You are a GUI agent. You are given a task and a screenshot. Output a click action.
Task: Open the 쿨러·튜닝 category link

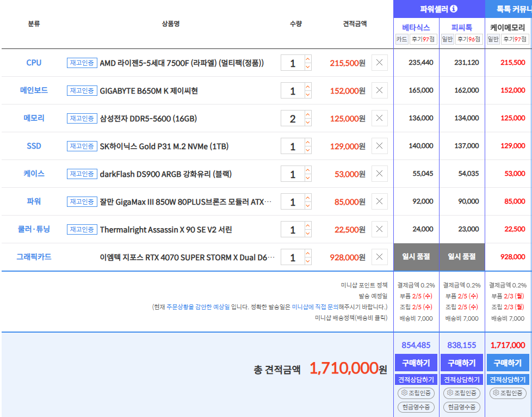34,229
